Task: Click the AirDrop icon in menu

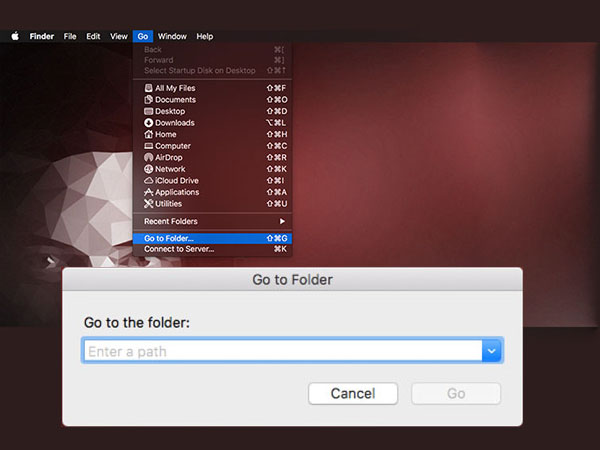Action: [148, 158]
